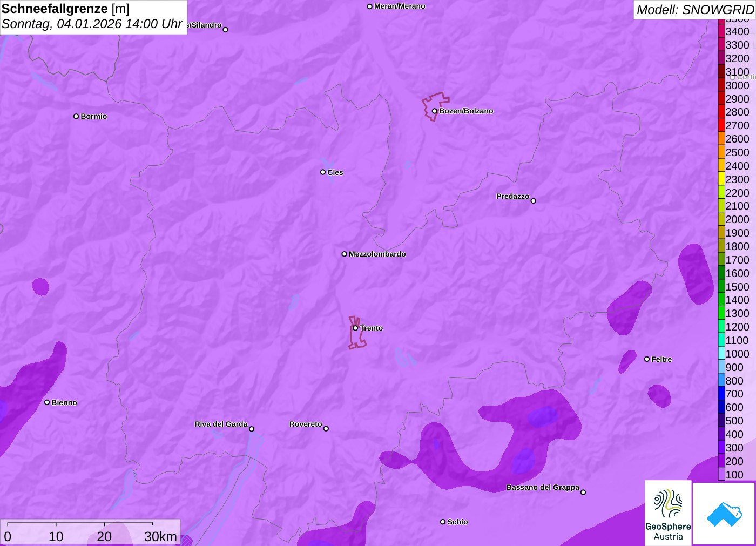Click the Bormio label text
The width and height of the screenshot is (756, 546).
(94, 116)
